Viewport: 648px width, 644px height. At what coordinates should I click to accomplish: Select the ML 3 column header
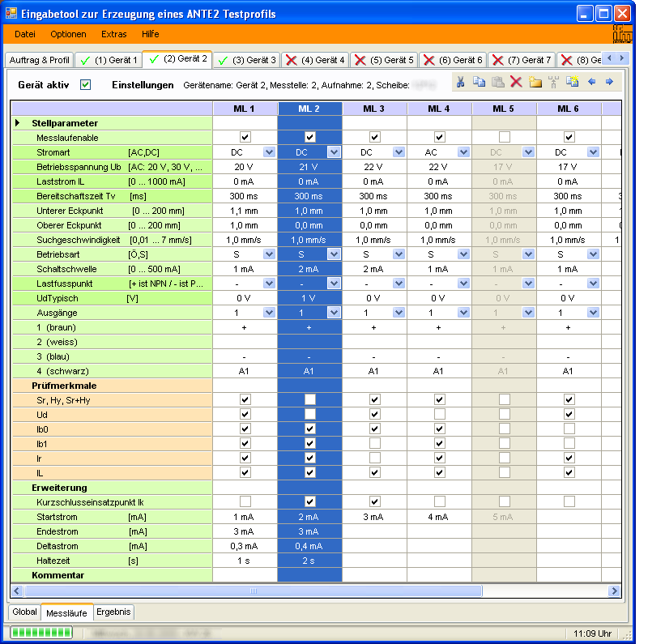(x=374, y=109)
